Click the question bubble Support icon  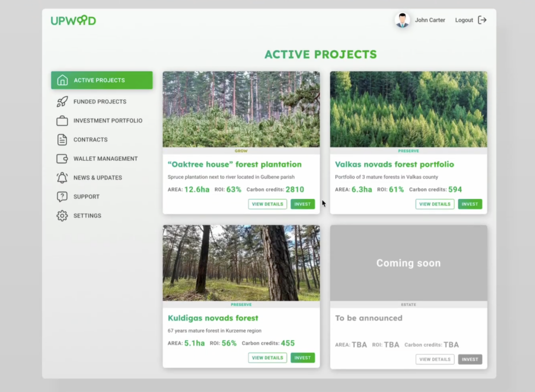pyautogui.click(x=62, y=197)
